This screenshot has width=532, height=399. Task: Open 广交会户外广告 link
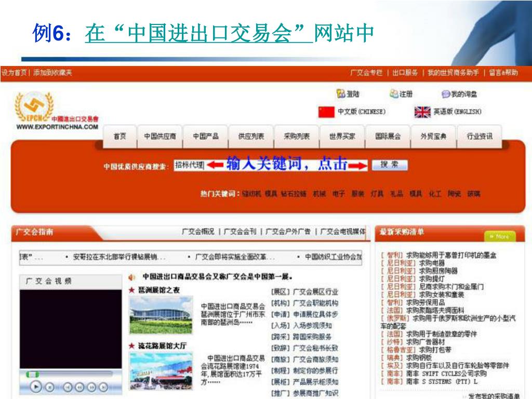click(x=288, y=231)
